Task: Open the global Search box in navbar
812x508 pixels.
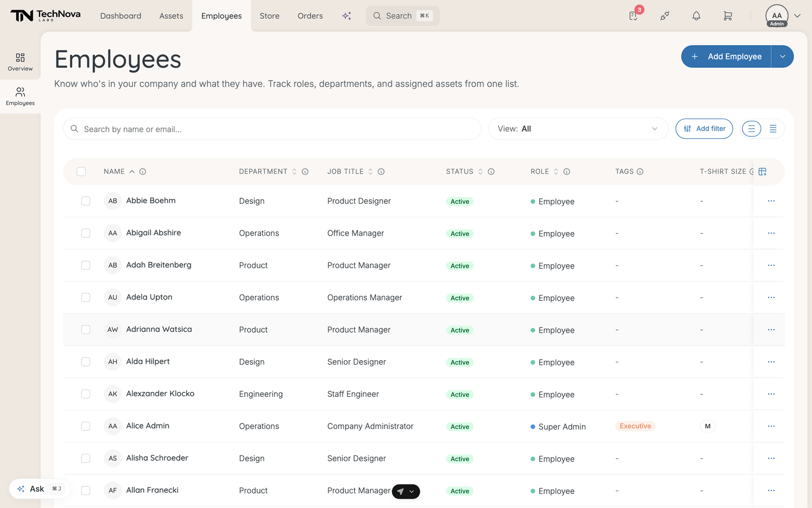Action: click(x=403, y=16)
